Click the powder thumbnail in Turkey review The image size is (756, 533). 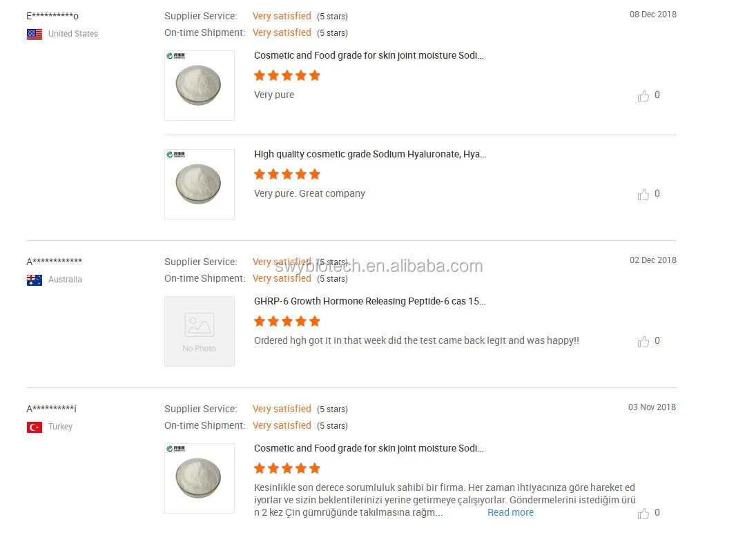pos(200,478)
